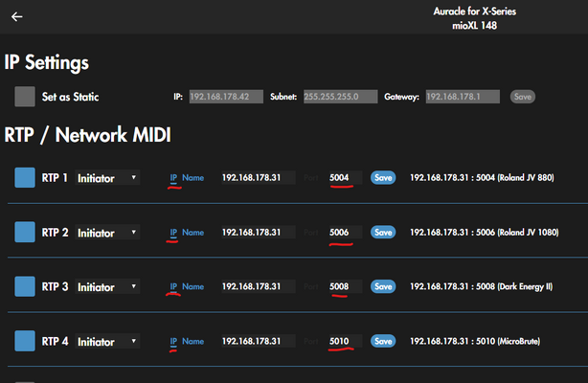The width and height of the screenshot is (588, 383).
Task: Toggle the Set as Static checkbox
Action: tap(25, 97)
